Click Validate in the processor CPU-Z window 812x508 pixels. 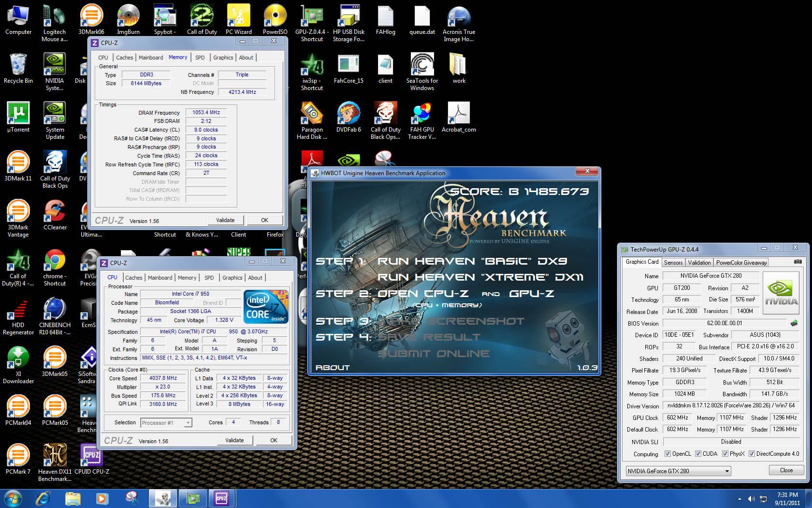point(234,440)
